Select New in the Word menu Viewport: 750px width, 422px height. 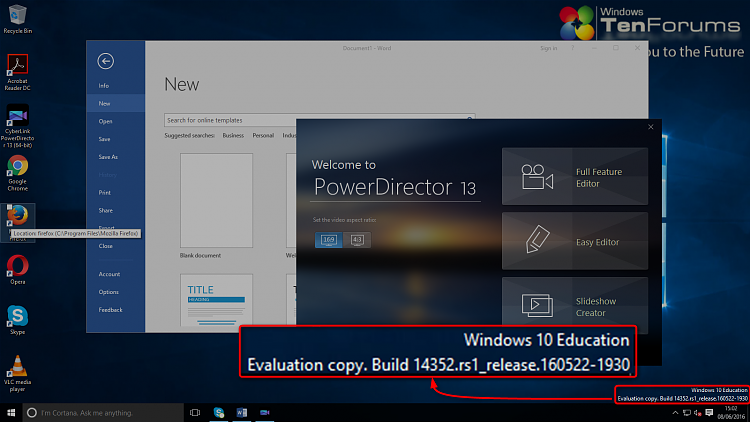[x=115, y=103]
